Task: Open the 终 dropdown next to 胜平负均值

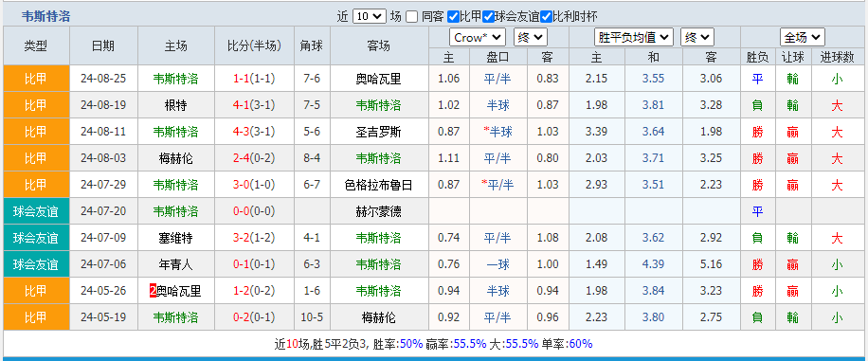Action: [697, 38]
